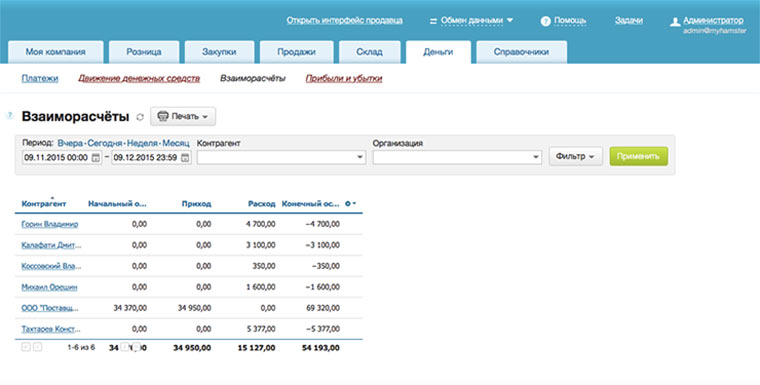Open counterparty ООО "Поставщ...
Screen dimensions: 760x385
[x=50, y=308]
